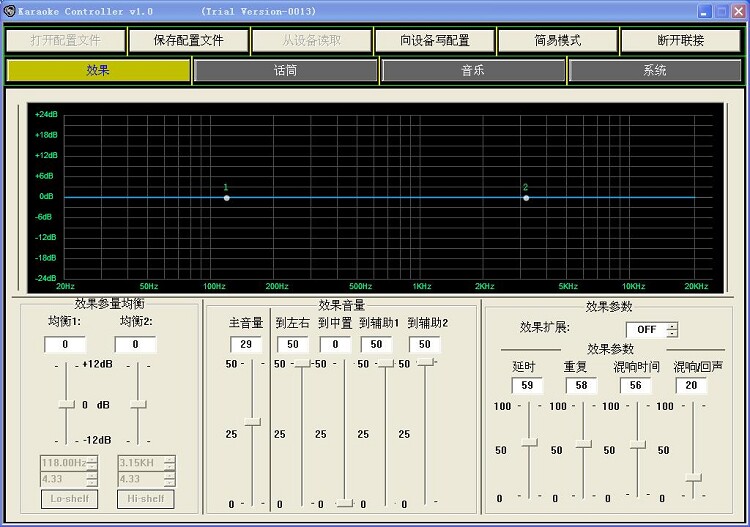The height and width of the screenshot is (527, 750).
Task: Click the 118.00Hz frequency field
Action: tap(64, 463)
